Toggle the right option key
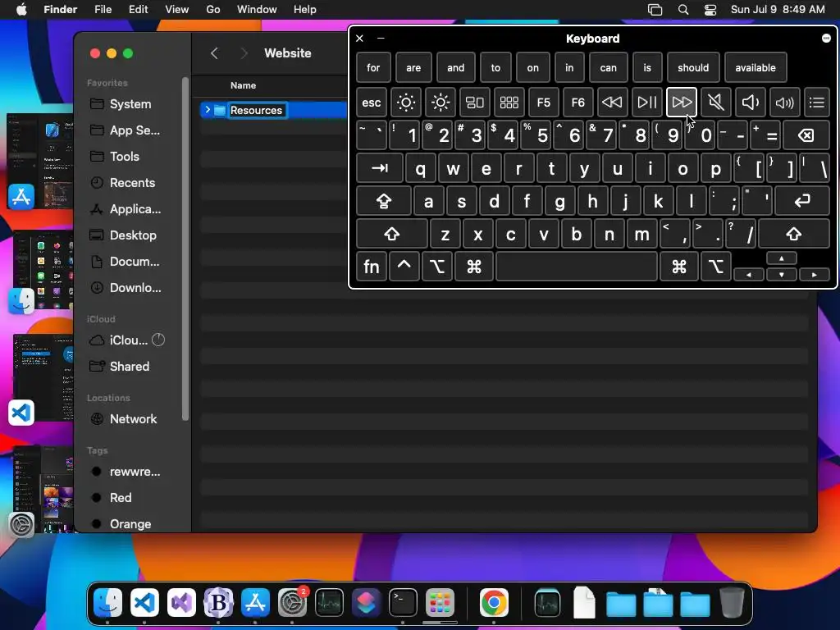 point(716,267)
